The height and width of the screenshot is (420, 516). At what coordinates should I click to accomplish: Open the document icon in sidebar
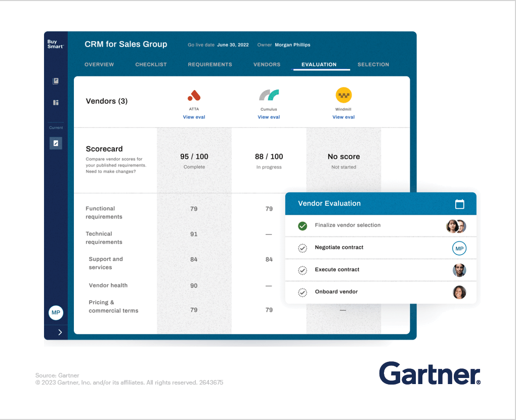coord(56,81)
